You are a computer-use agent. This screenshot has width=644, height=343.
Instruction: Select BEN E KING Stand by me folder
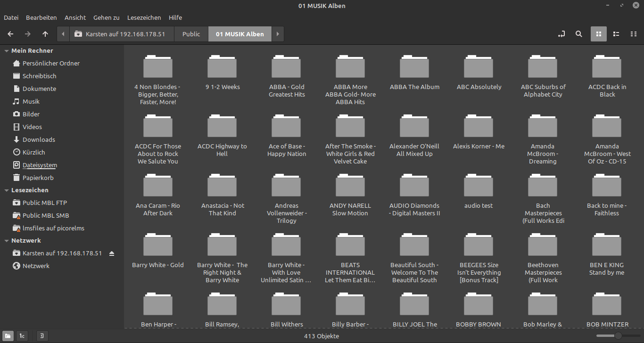click(607, 254)
